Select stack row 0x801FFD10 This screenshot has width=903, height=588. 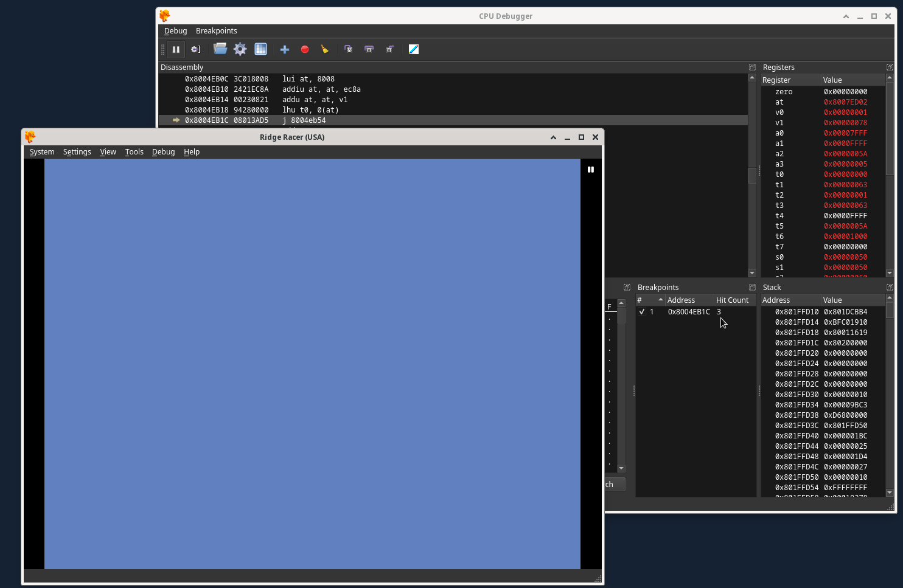click(823, 312)
